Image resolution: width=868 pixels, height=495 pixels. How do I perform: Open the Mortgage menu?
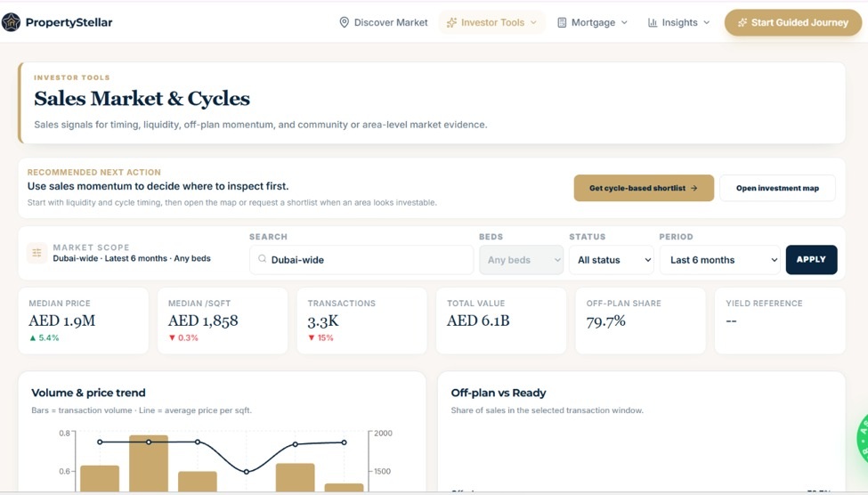coord(592,22)
